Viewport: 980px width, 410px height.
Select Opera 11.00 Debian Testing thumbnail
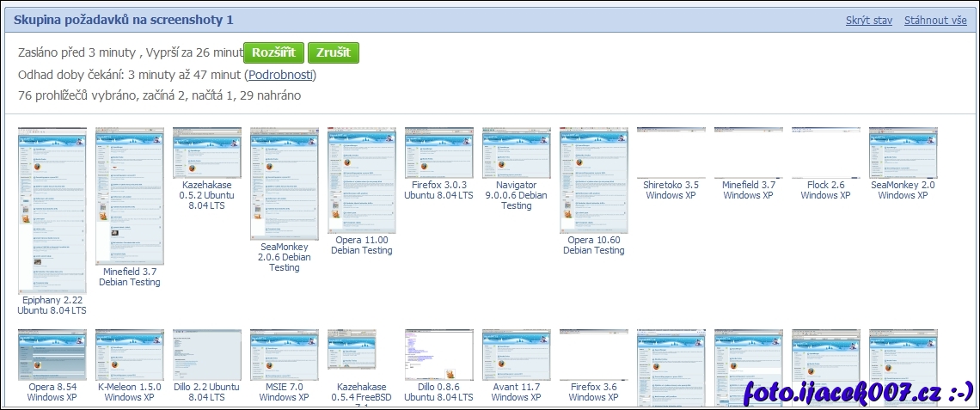[361, 181]
